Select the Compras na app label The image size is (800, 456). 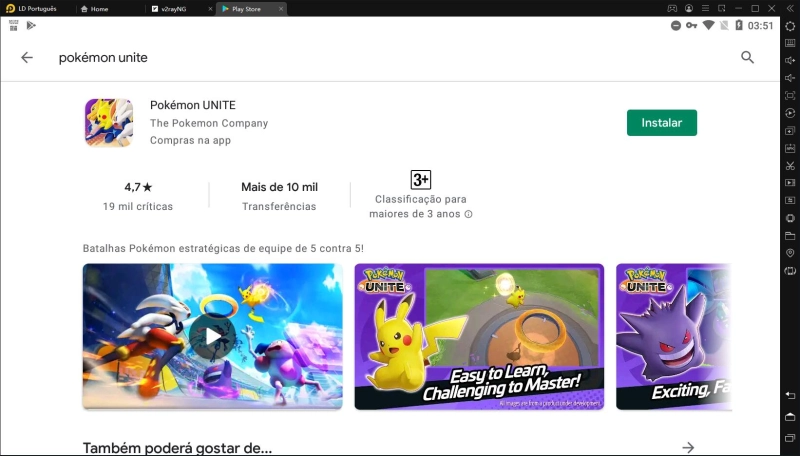click(190, 140)
